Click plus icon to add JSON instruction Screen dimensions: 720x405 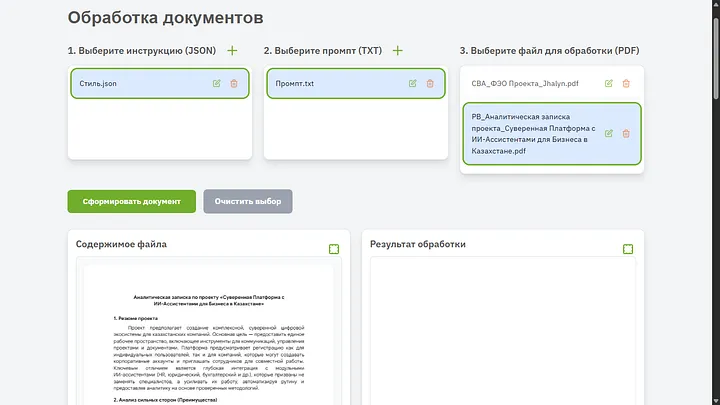232,50
